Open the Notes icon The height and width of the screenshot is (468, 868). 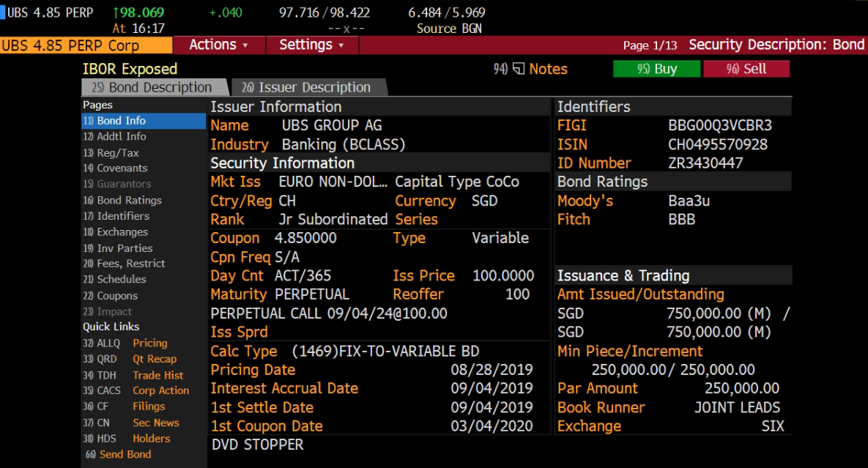(x=518, y=69)
